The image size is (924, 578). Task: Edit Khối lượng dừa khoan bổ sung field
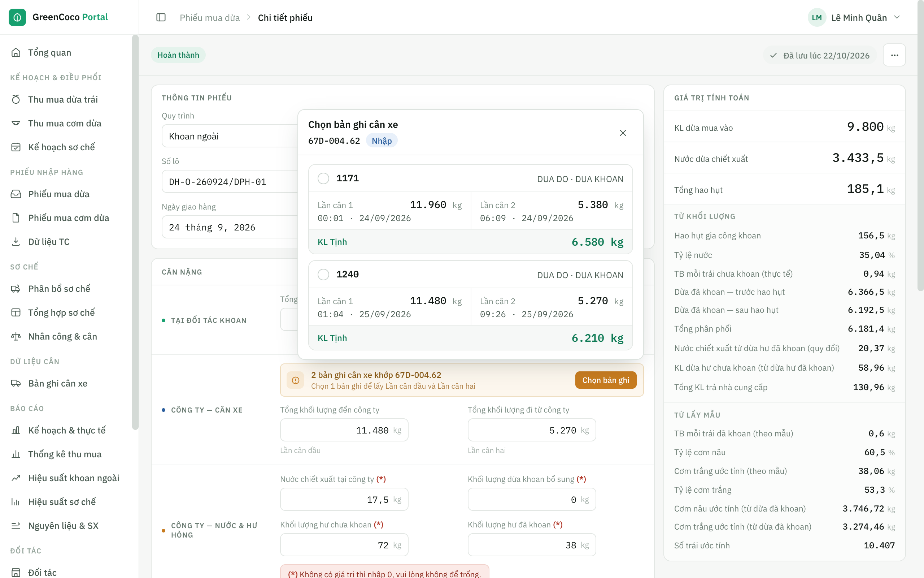click(x=532, y=499)
